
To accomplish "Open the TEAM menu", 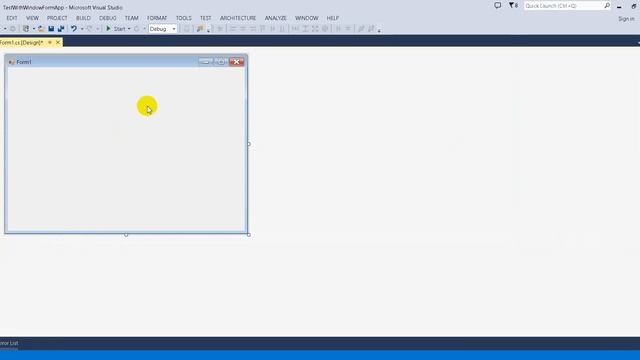I will point(131,18).
